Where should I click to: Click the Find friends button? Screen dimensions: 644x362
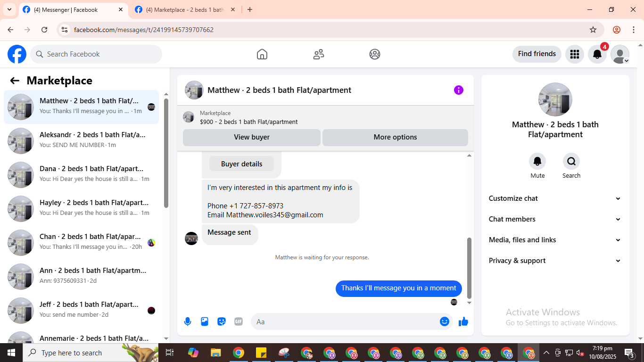coord(537,54)
